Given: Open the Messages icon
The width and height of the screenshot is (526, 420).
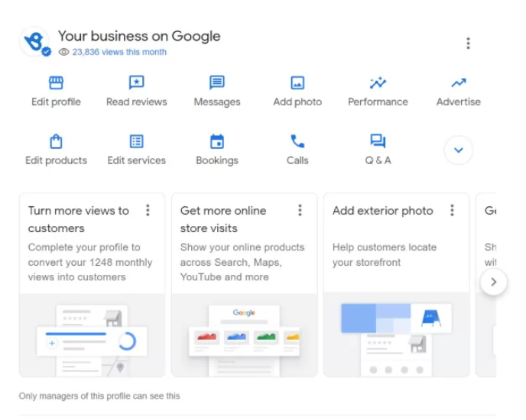Looking at the screenshot, I should [x=217, y=82].
